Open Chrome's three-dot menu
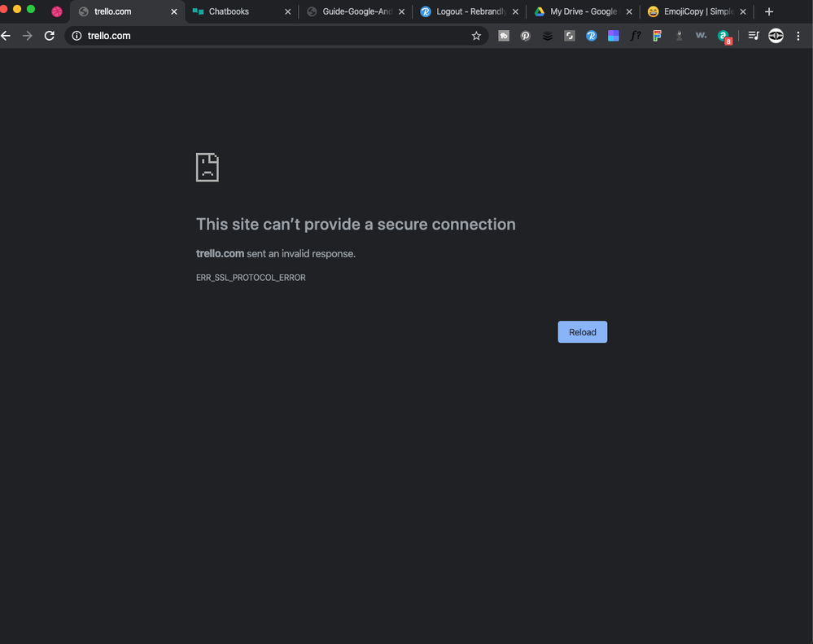The width and height of the screenshot is (813, 644). 798,36
